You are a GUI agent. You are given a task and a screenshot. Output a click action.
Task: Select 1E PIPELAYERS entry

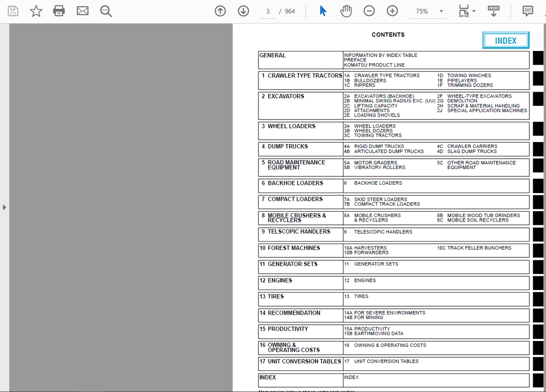point(457,80)
